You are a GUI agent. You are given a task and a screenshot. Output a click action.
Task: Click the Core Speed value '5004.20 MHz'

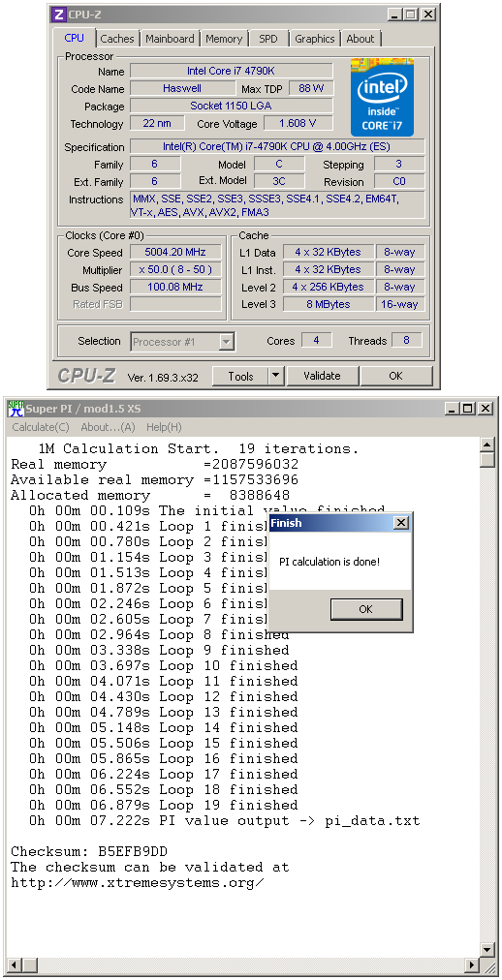click(x=175, y=253)
